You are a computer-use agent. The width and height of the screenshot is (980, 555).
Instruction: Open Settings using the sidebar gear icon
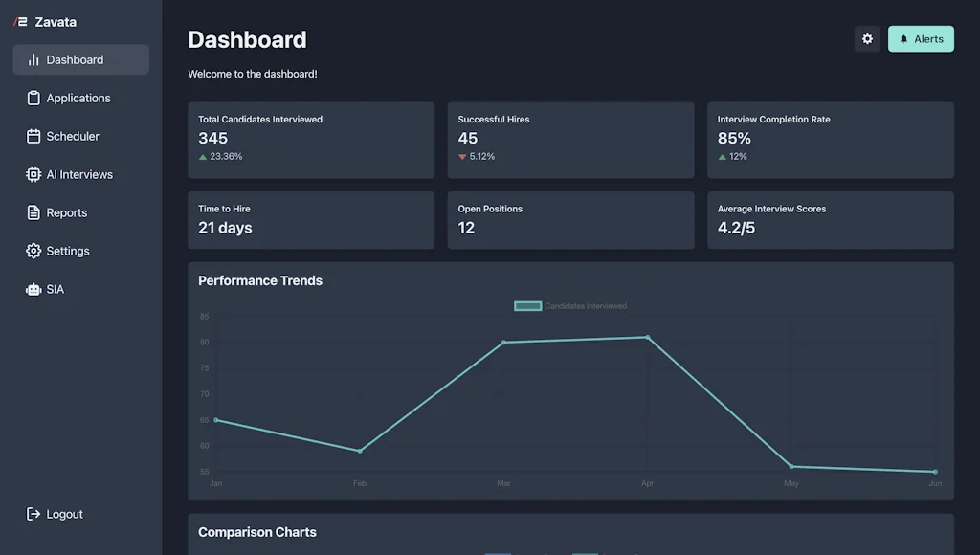(32, 251)
